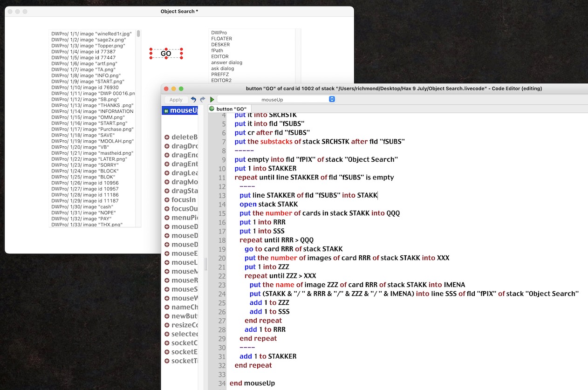The width and height of the screenshot is (588, 390).
Task: Click the plus icon beside resizeCo handler
Action: coord(167,325)
